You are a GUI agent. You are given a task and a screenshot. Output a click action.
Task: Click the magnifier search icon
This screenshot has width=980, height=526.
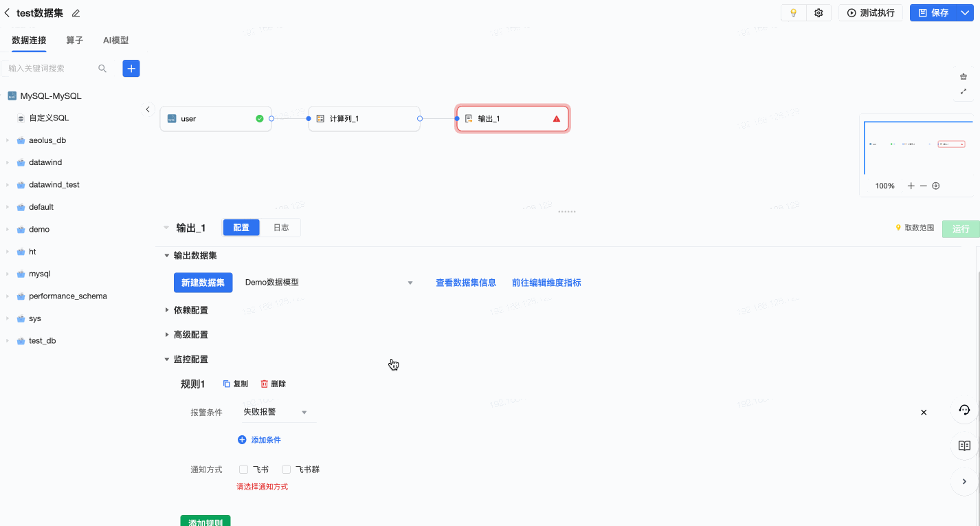(102, 68)
